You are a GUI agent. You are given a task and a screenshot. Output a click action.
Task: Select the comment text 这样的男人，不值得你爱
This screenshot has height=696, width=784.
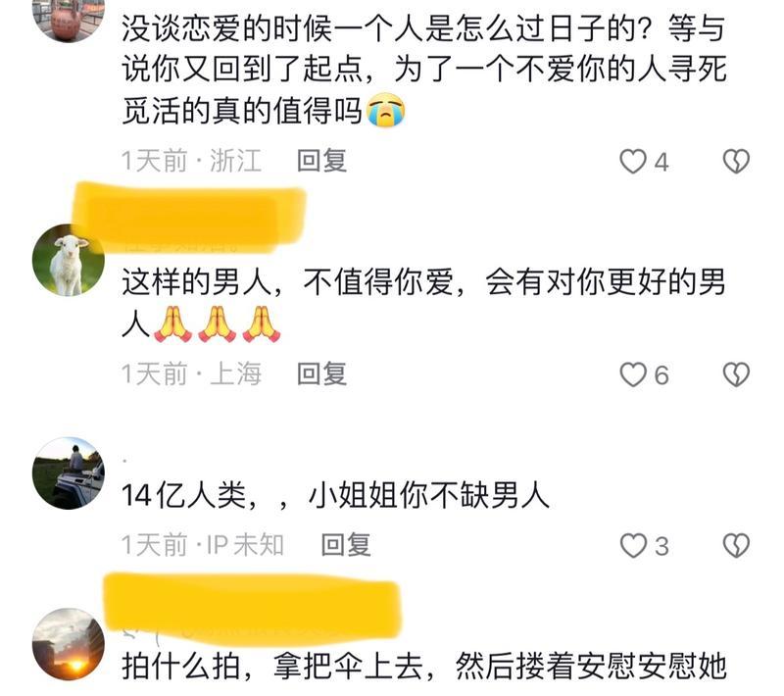[287, 282]
